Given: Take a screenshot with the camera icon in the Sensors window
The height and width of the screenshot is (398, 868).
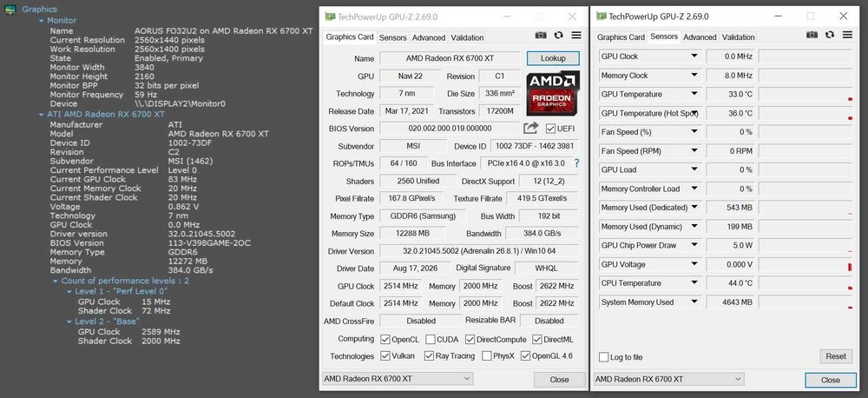Looking at the screenshot, I should (x=812, y=35).
